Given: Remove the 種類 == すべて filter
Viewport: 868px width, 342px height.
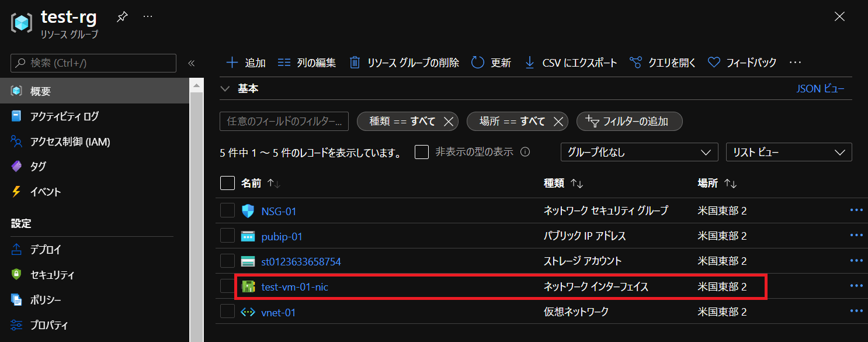Looking at the screenshot, I should pos(449,122).
